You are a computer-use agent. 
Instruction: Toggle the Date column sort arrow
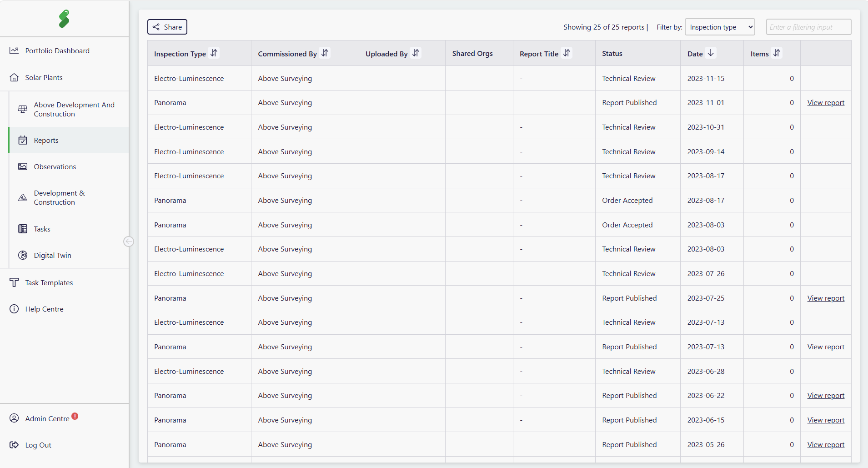(711, 53)
